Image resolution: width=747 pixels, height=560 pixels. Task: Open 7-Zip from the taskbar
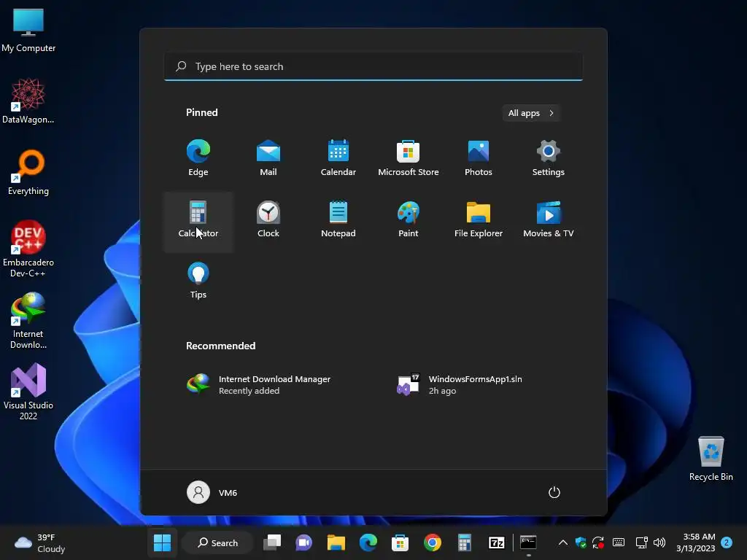496,542
